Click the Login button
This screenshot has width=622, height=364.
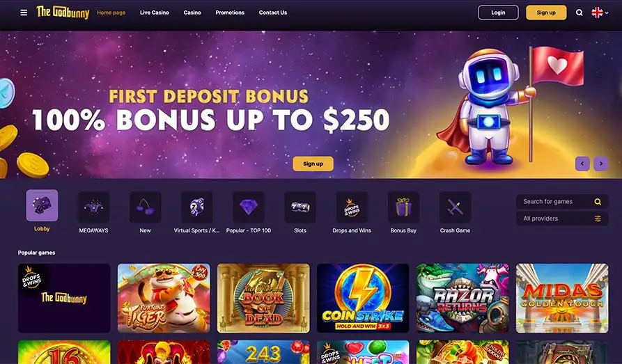(498, 13)
